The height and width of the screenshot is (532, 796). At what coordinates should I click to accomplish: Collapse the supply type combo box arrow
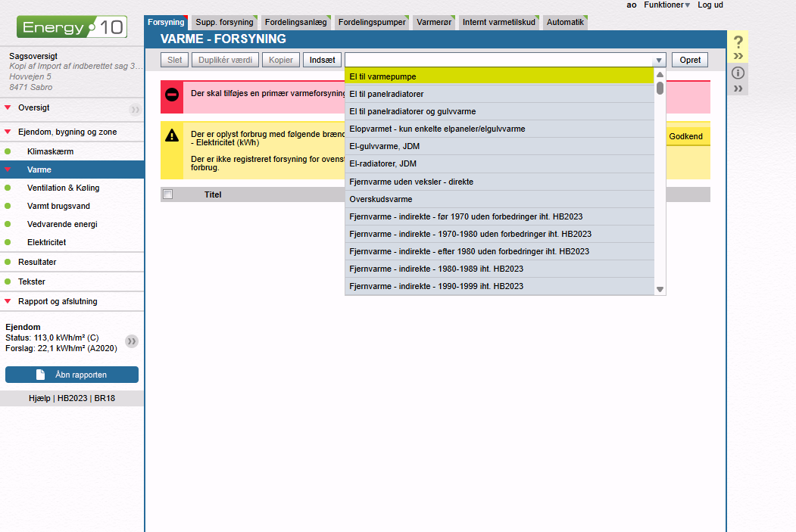(659, 61)
